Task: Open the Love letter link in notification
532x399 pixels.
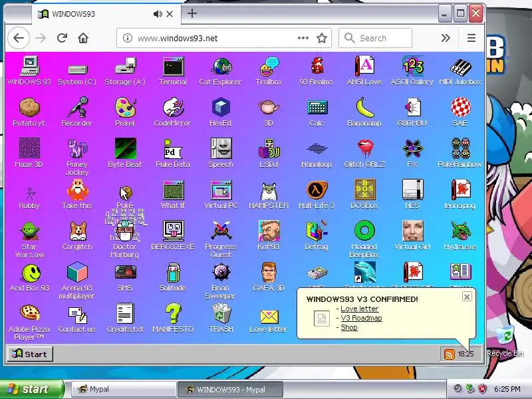Action: point(359,309)
